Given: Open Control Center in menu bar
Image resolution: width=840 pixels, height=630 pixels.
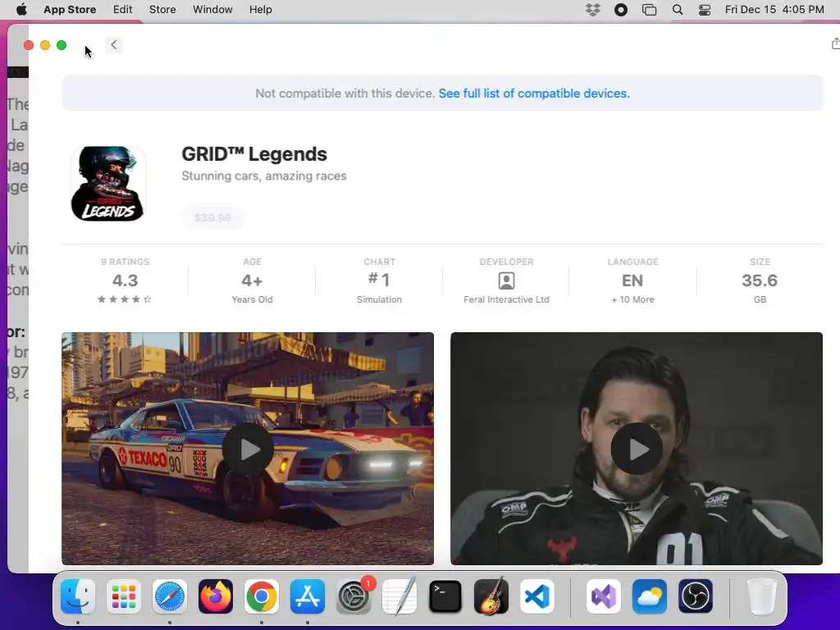Looking at the screenshot, I should pos(705,10).
